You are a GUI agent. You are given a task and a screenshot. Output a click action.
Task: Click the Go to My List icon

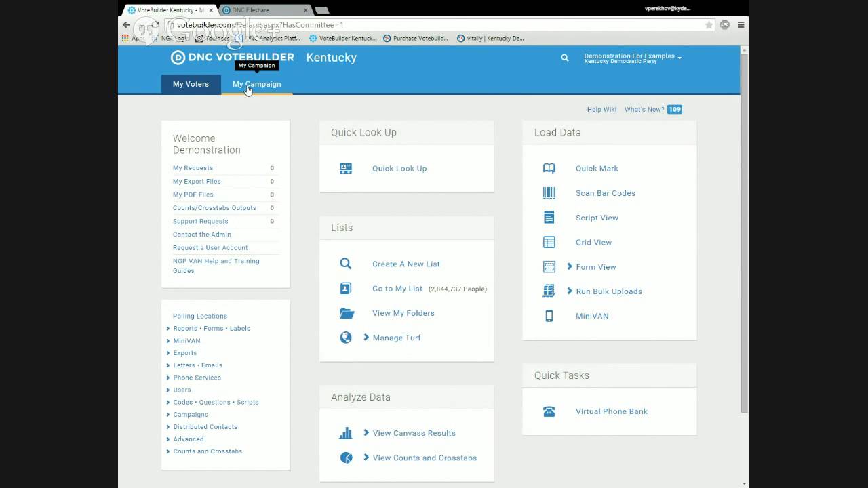(x=346, y=288)
